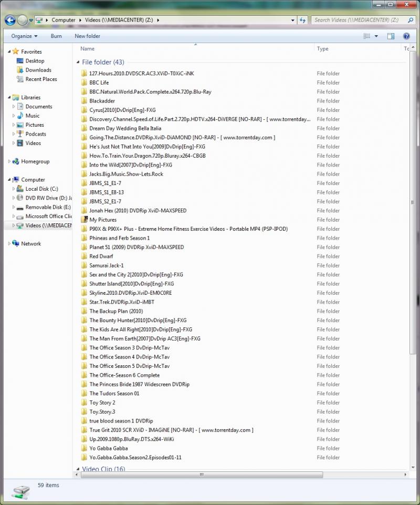This screenshot has height=505, width=420.
Task: Show the preview pane
Action: tap(391, 36)
